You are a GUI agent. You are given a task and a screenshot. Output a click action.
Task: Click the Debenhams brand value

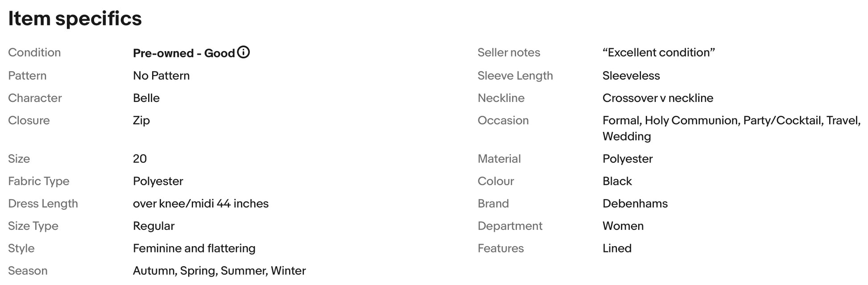635,204
